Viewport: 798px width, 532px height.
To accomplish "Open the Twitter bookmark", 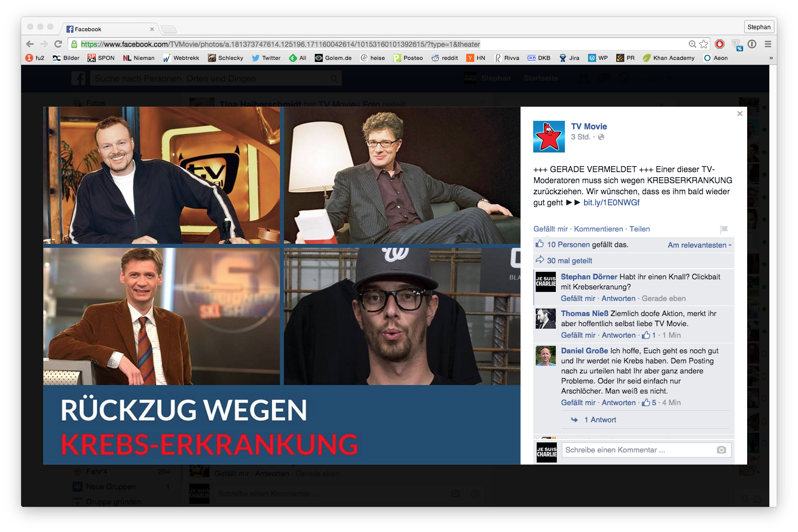I will (266, 58).
